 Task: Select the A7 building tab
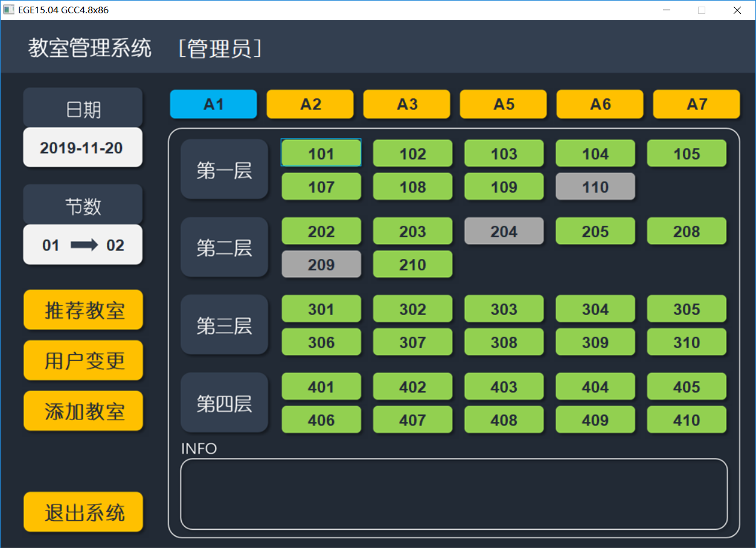696,104
